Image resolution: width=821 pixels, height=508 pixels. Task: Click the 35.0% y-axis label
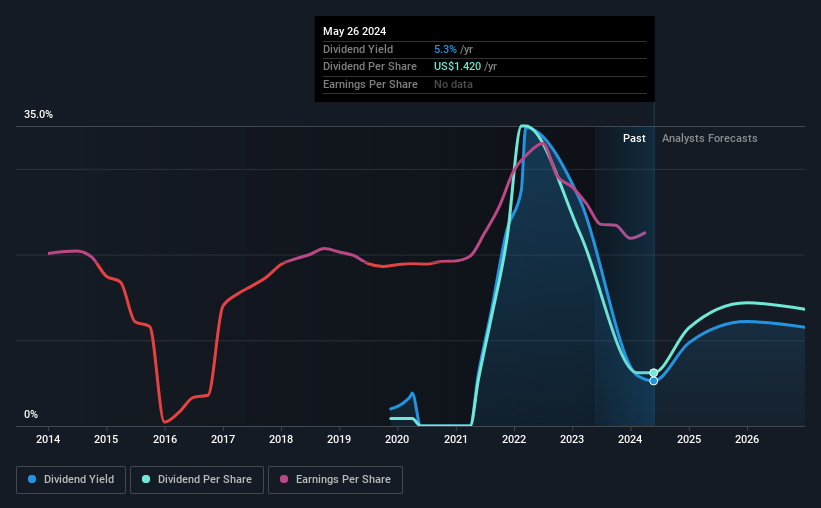pos(38,115)
